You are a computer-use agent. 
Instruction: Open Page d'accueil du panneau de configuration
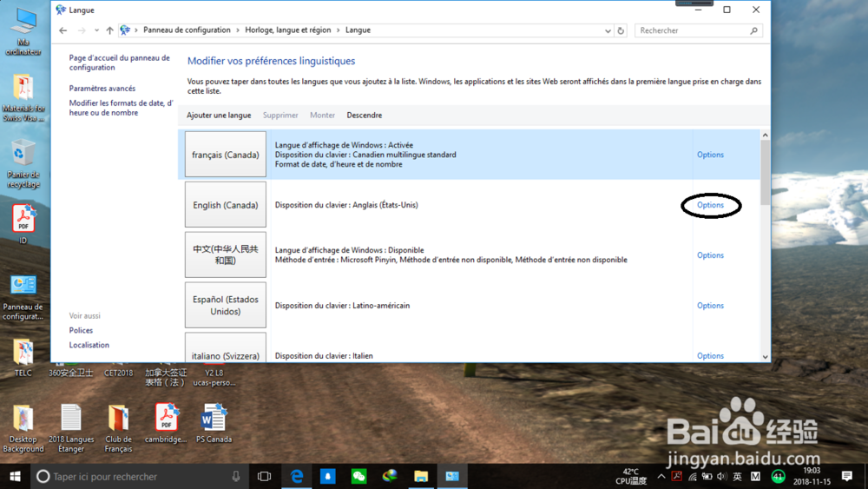pos(119,63)
